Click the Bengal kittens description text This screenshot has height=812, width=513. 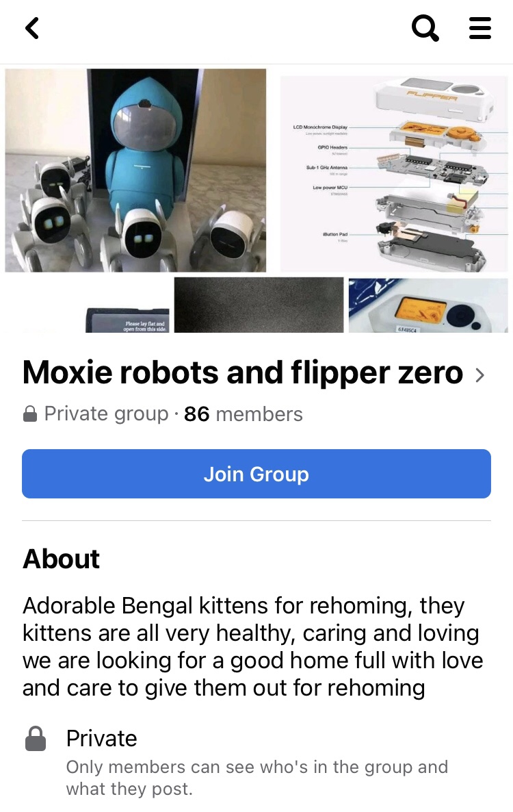tap(253, 647)
